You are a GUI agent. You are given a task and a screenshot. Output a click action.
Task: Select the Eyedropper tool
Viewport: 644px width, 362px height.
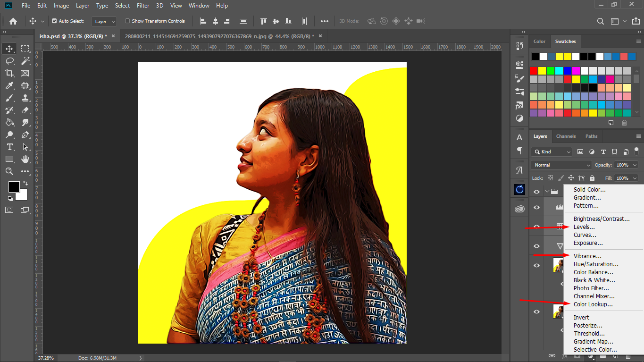tap(9, 85)
